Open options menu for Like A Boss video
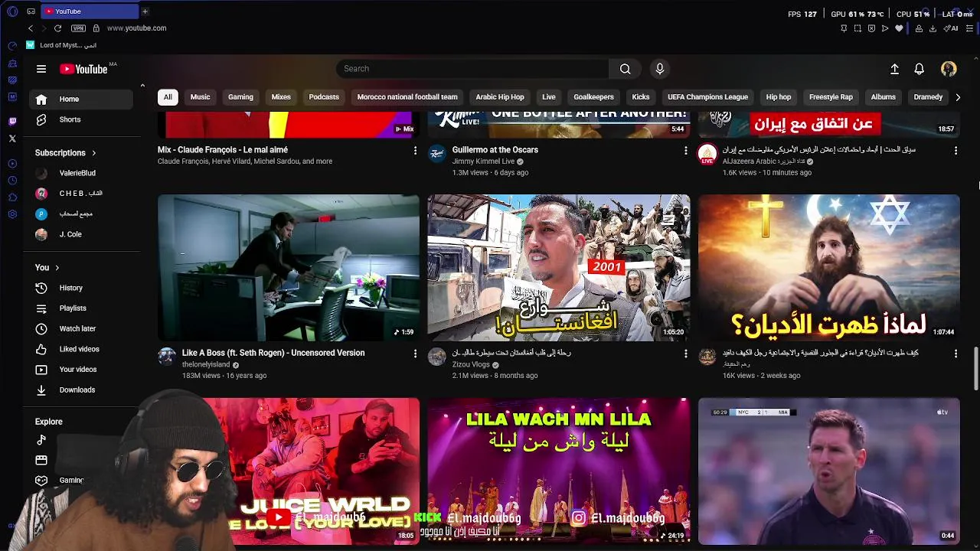The width and height of the screenshot is (980, 551). coord(415,354)
